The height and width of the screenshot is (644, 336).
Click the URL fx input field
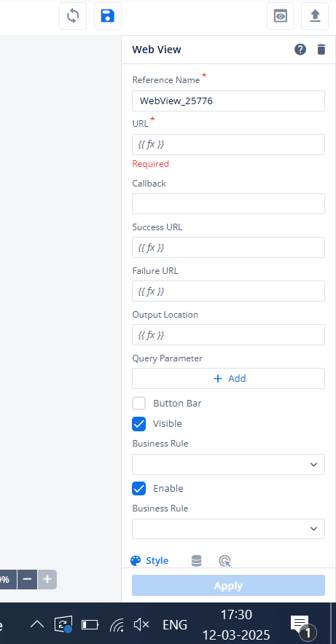[x=228, y=144]
